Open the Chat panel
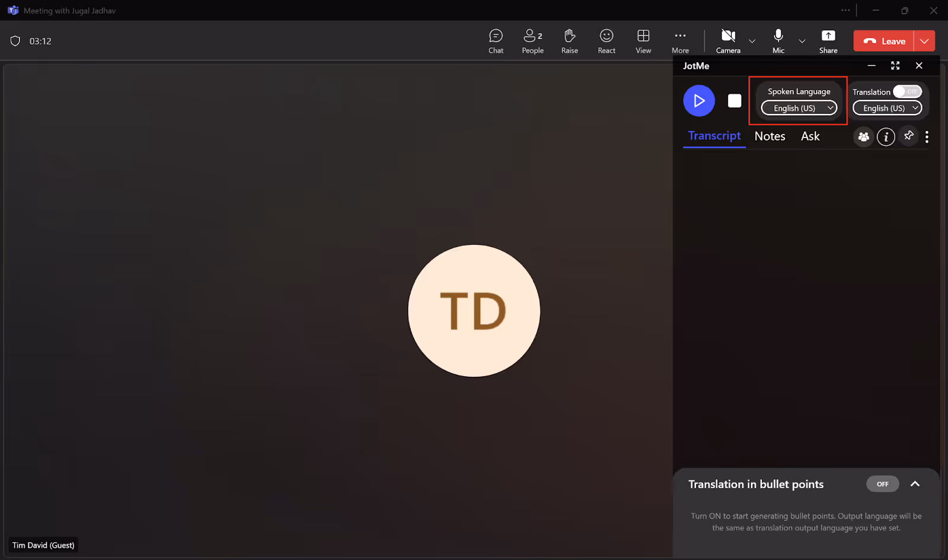This screenshot has width=948, height=560. tap(496, 41)
